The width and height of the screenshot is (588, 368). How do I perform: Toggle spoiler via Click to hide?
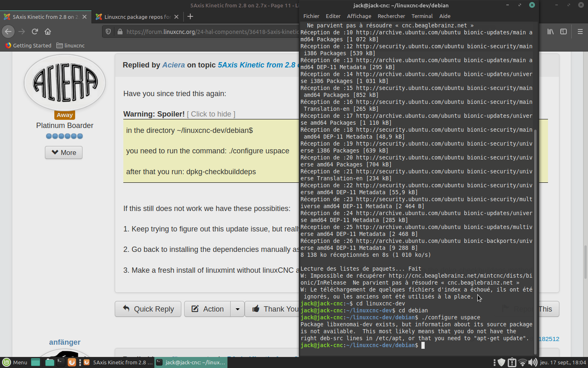[211, 114]
